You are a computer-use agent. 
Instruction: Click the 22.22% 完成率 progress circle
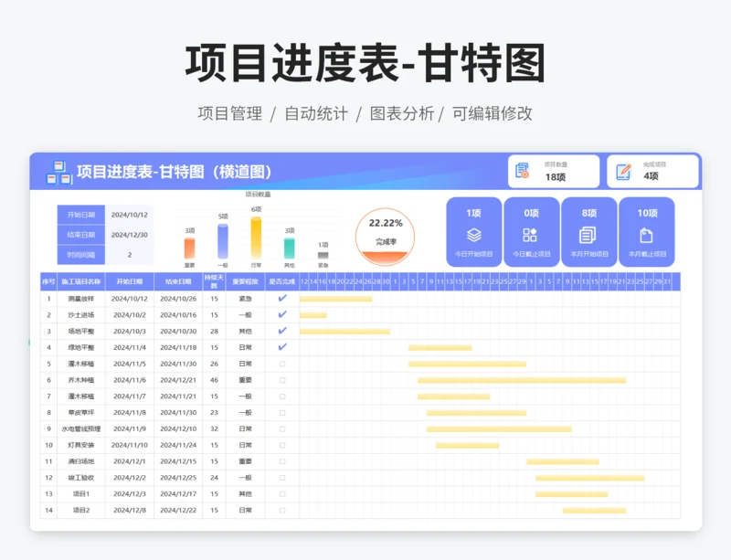[385, 237]
